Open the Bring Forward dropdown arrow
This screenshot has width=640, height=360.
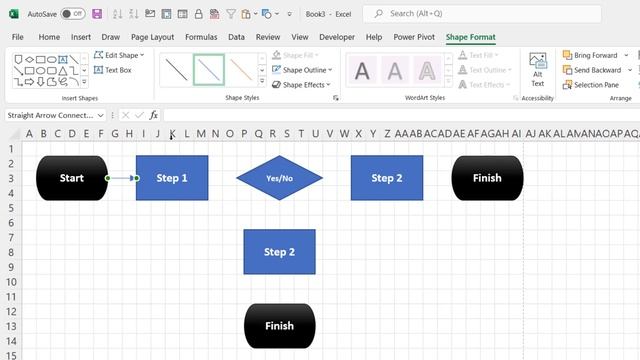626,55
